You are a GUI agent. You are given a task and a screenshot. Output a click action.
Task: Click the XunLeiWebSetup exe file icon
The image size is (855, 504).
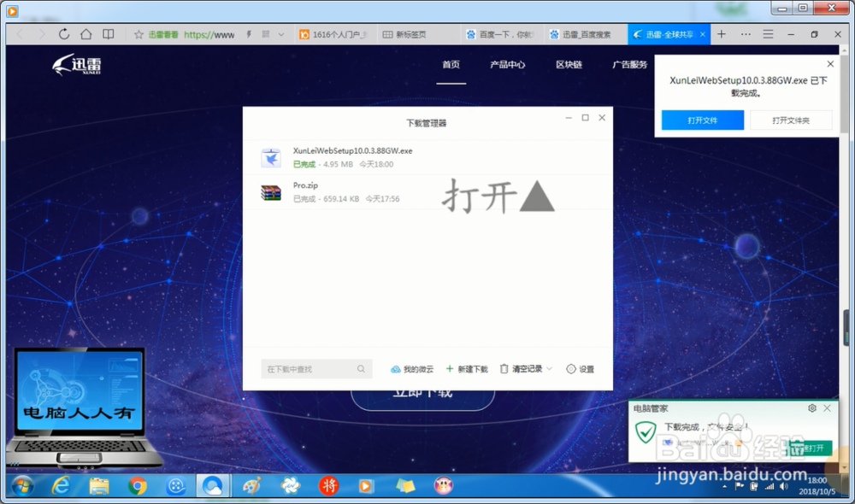(x=271, y=157)
